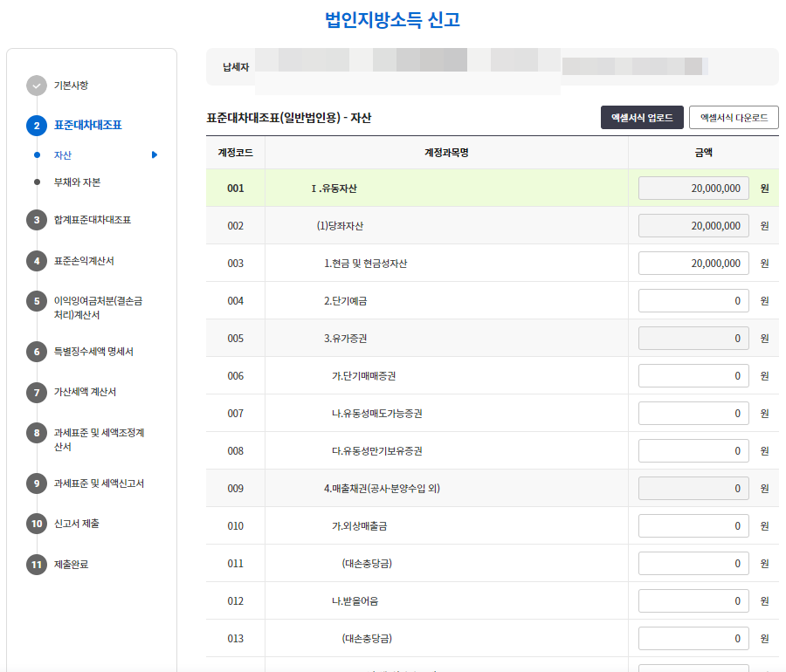Click the 엑셀서식 업로드 button
This screenshot has width=786, height=672.
(x=642, y=116)
